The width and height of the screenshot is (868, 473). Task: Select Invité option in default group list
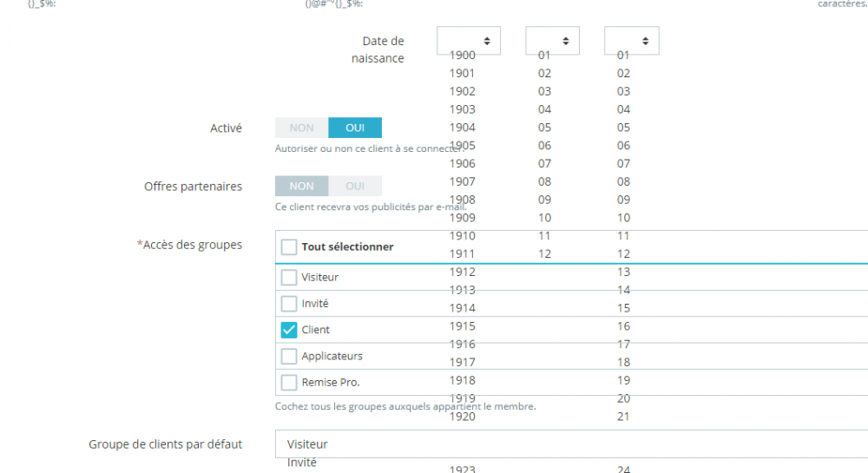[x=302, y=463]
